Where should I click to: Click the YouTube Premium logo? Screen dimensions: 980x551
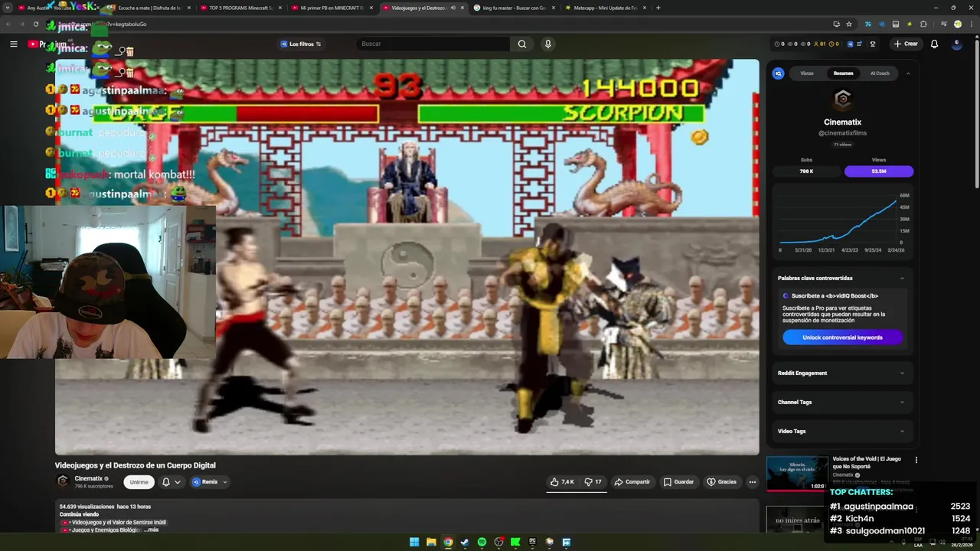coord(47,44)
